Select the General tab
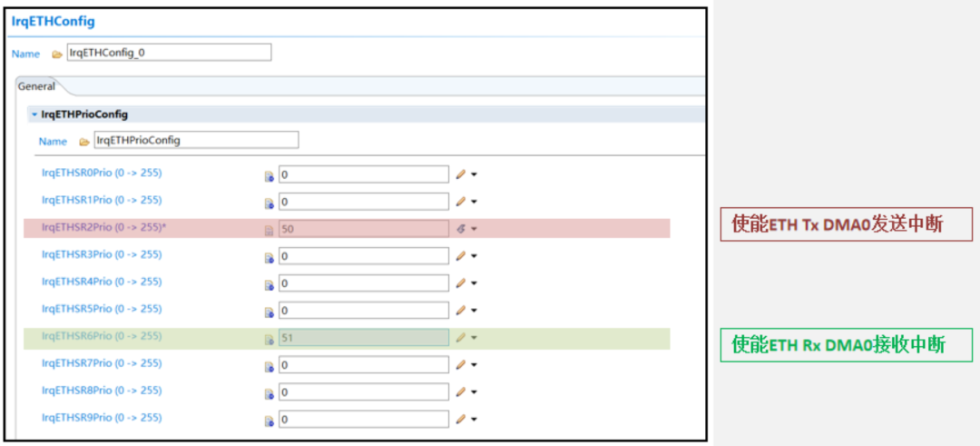 click(x=36, y=86)
